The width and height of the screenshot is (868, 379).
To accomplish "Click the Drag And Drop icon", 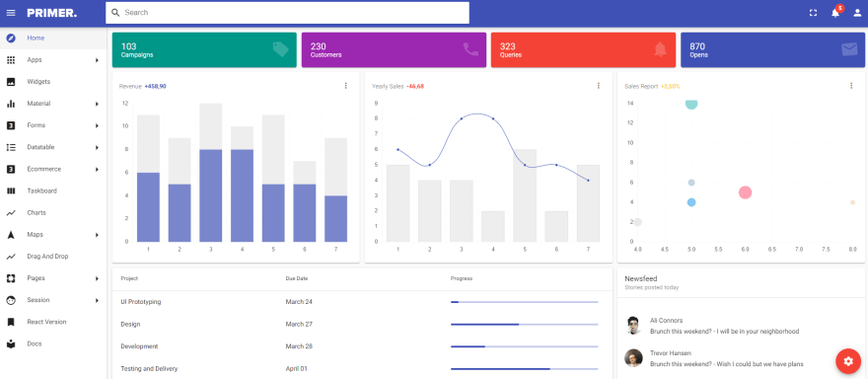I will pyautogui.click(x=11, y=257).
